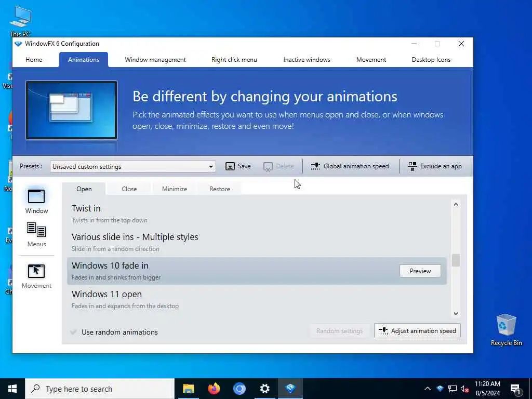Select the Windows 10 fade in row
Screen dimensions: 532x399
click(x=257, y=271)
